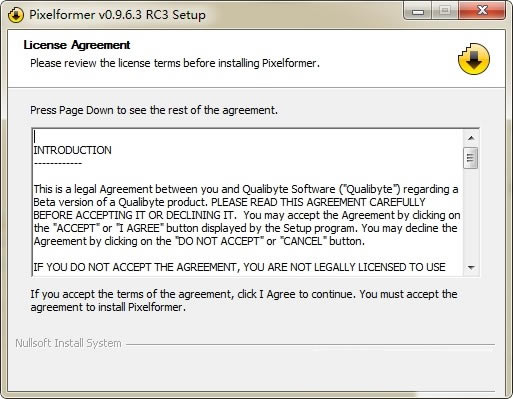Click the empty scrollbar track below the thumb
The image size is (513, 399).
pyautogui.click(x=471, y=214)
